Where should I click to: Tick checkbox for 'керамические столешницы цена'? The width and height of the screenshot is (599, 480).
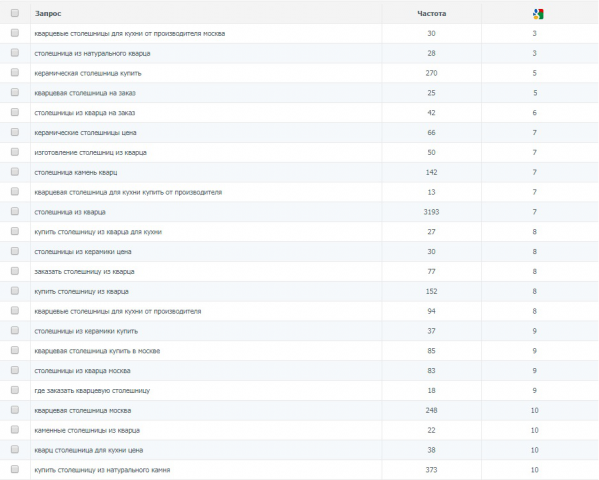15,132
